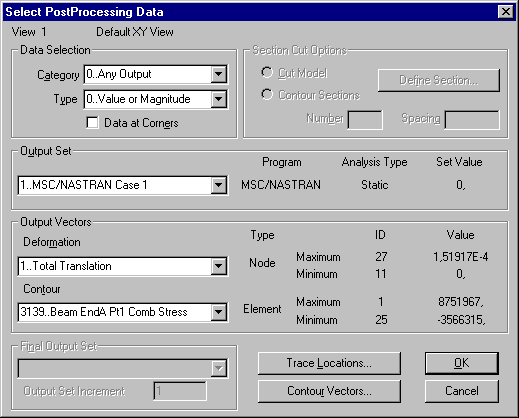Click the Trace Locations button
Viewport: 519px width, 418px height.
point(329,363)
